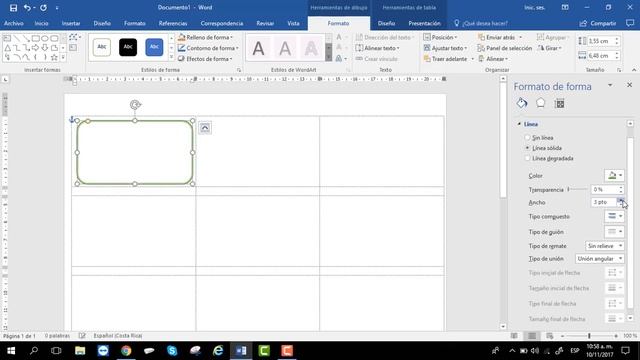
Task: Close the Formato de forma pane
Action: click(x=629, y=85)
